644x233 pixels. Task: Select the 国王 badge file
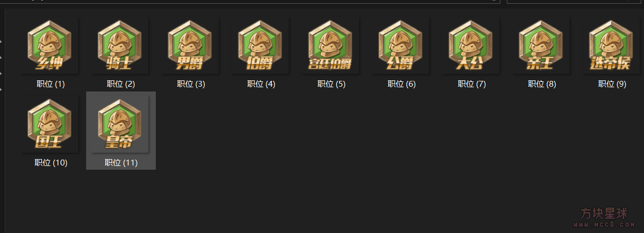50,125
